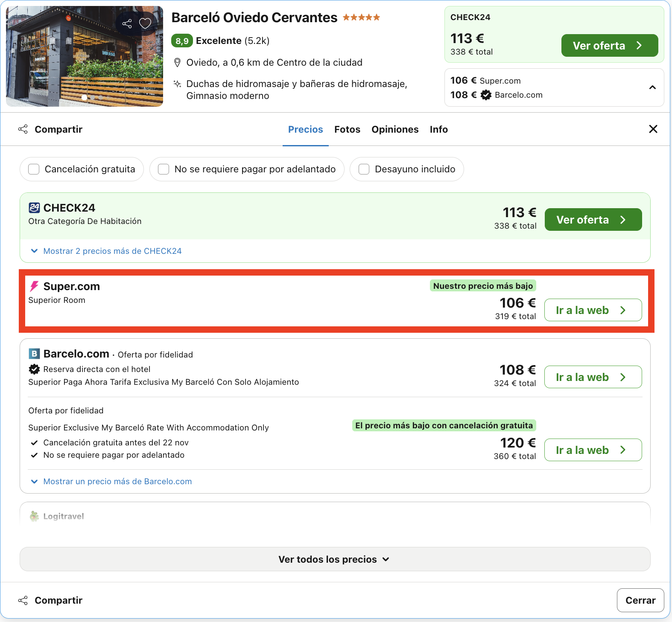Image resolution: width=672 pixels, height=622 pixels.
Task: Close the price panel with the X
Action: (653, 129)
